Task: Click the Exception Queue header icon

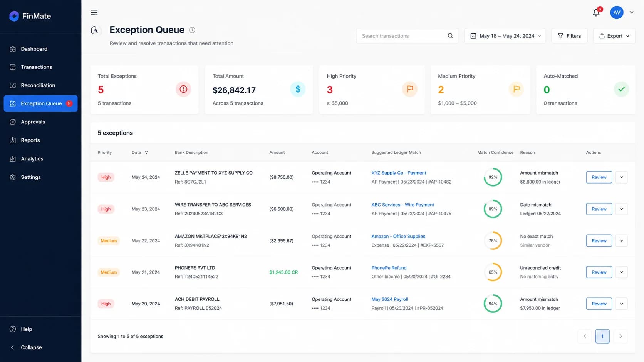Action: [94, 30]
